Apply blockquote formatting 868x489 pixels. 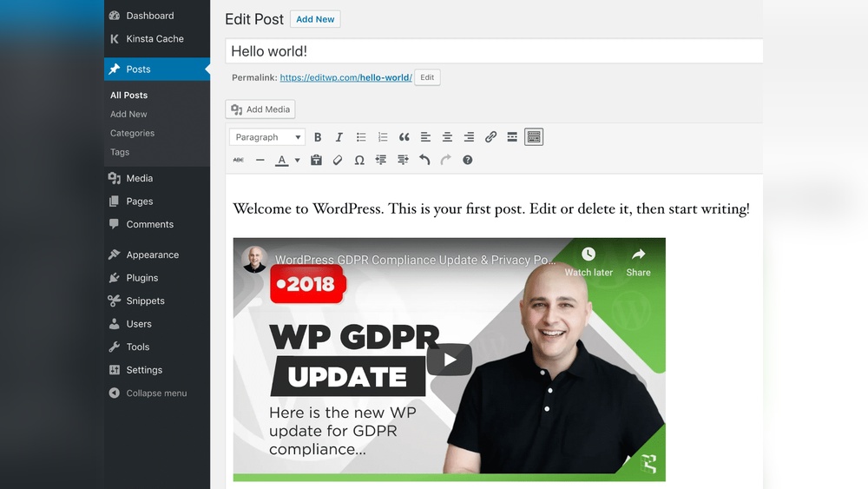tap(404, 136)
